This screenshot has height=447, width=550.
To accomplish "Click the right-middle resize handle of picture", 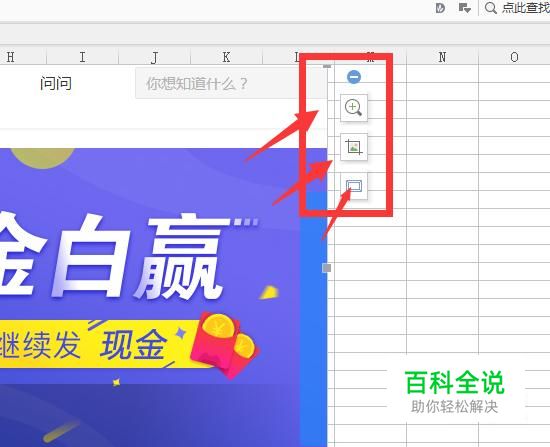I will 327,268.
